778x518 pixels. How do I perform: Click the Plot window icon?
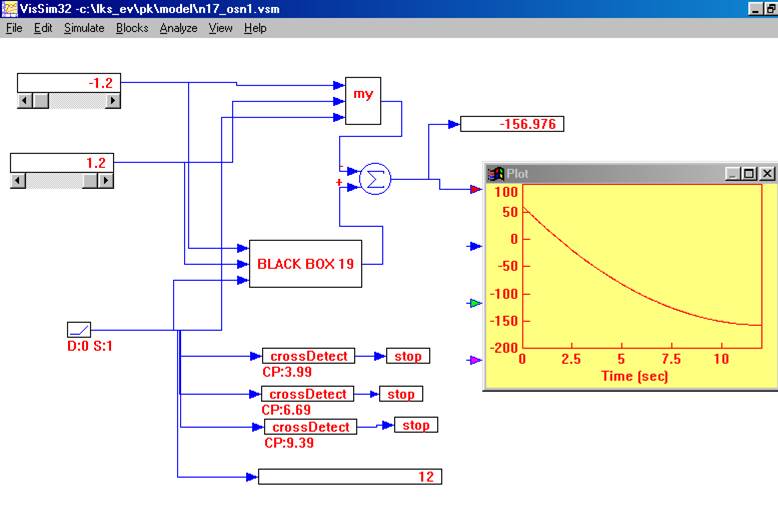tap(495, 173)
